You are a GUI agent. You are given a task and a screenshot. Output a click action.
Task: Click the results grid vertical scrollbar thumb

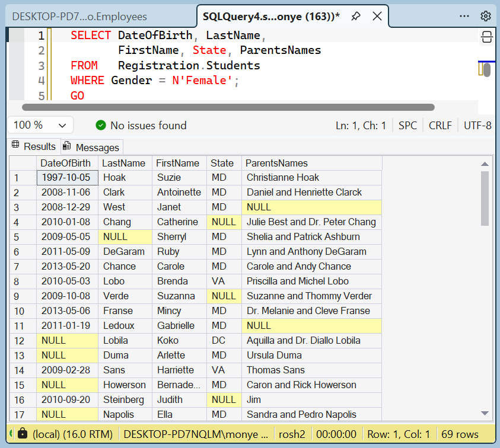coord(485,199)
